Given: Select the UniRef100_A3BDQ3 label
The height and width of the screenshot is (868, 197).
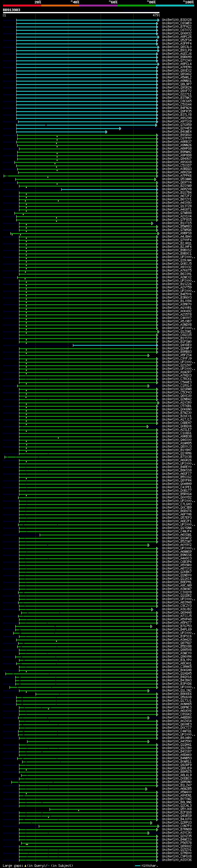Looking at the screenshot, I should coord(177,169).
